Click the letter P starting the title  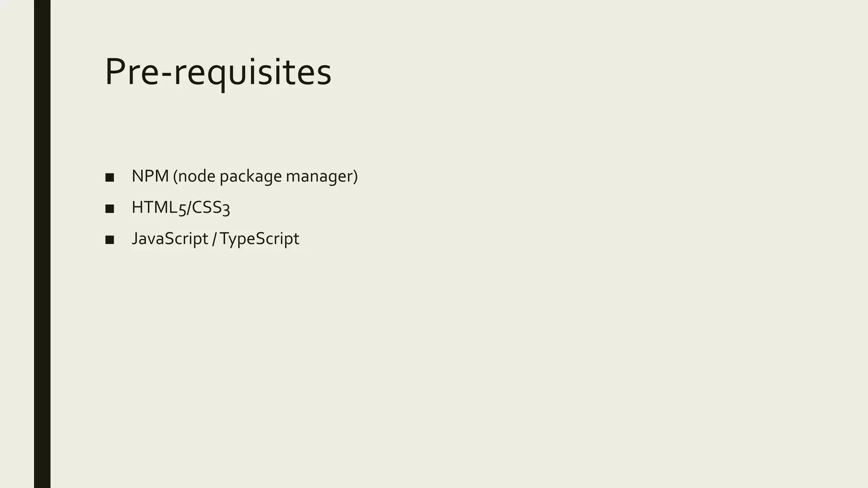(116, 71)
